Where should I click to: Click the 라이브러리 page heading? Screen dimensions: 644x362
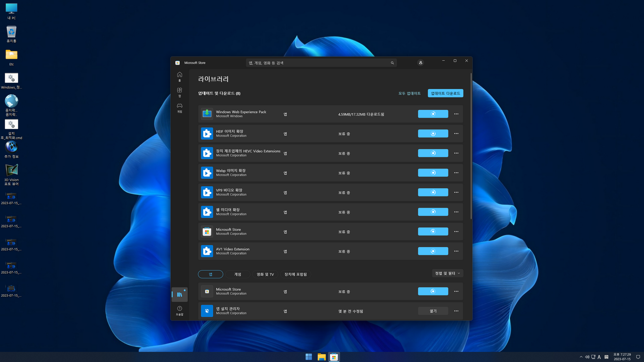pos(214,79)
